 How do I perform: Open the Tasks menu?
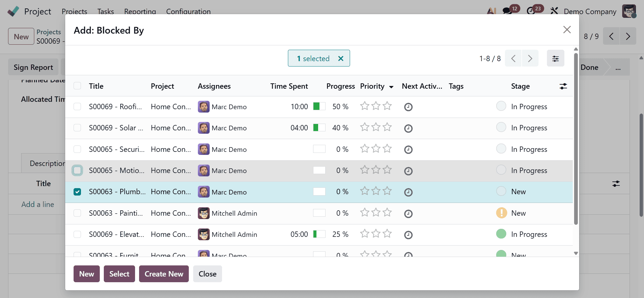[105, 11]
